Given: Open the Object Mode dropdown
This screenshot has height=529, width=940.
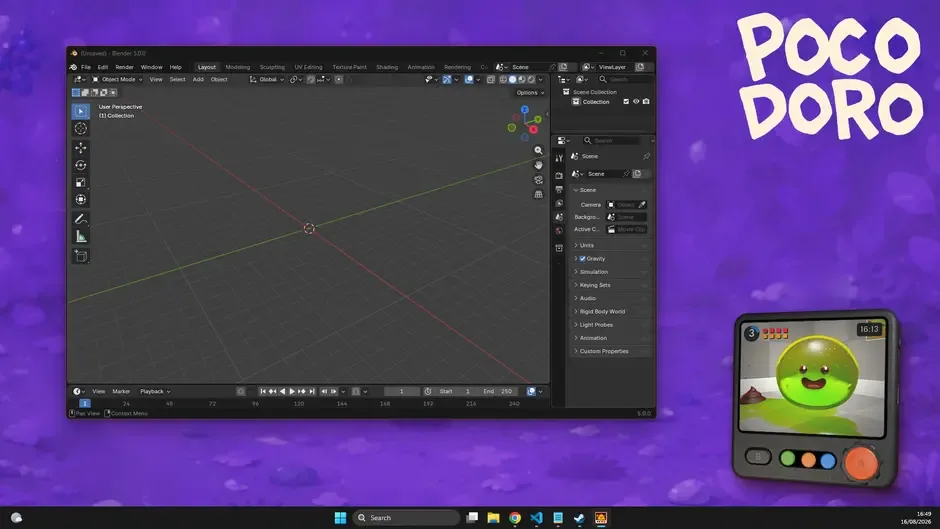Looking at the screenshot, I should click(117, 79).
